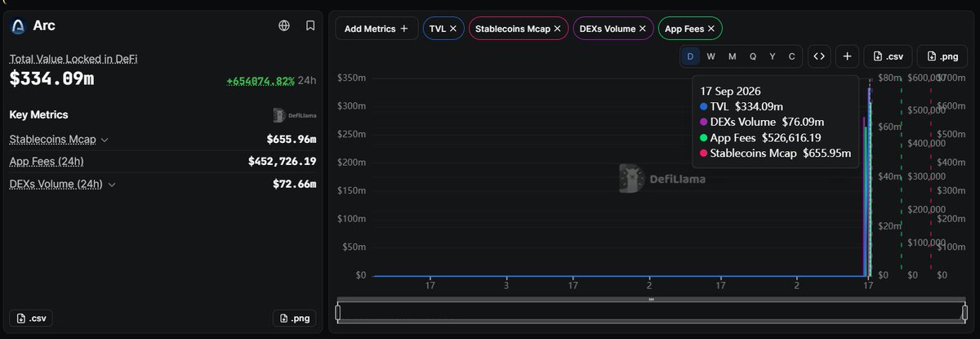Click the $655.96m stablecoins value
This screenshot has height=339, width=980.
(x=292, y=140)
